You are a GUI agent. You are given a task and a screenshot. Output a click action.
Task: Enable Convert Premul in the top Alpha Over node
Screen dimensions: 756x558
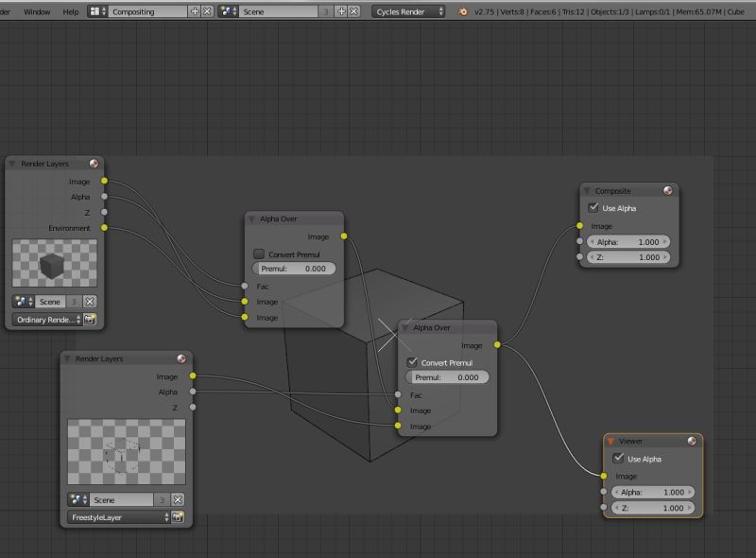260,253
